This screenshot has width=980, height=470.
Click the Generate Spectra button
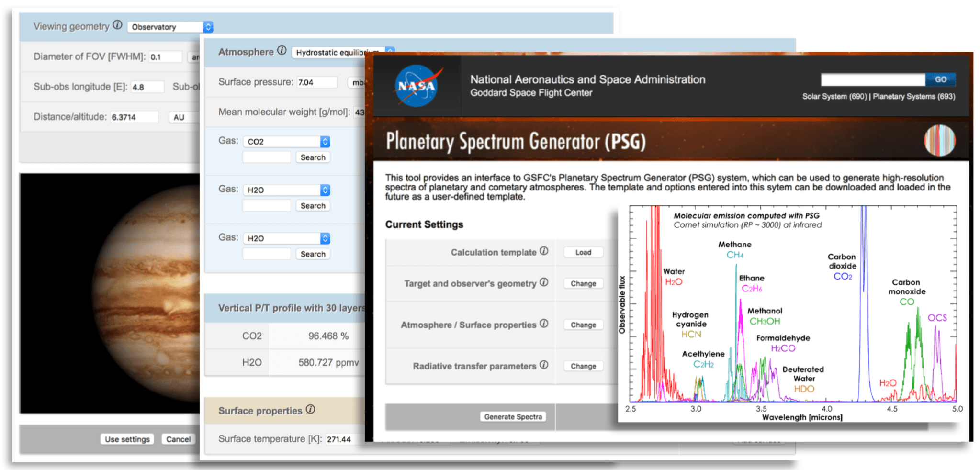click(513, 417)
